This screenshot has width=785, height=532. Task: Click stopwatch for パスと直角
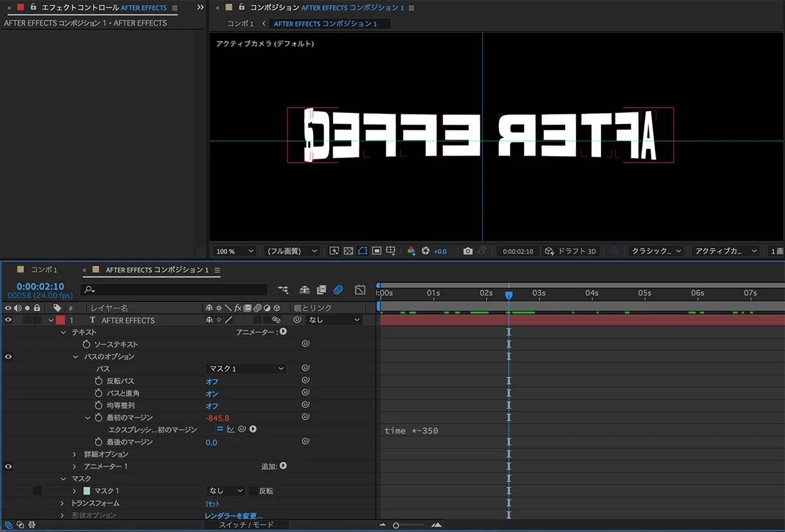[x=98, y=393]
